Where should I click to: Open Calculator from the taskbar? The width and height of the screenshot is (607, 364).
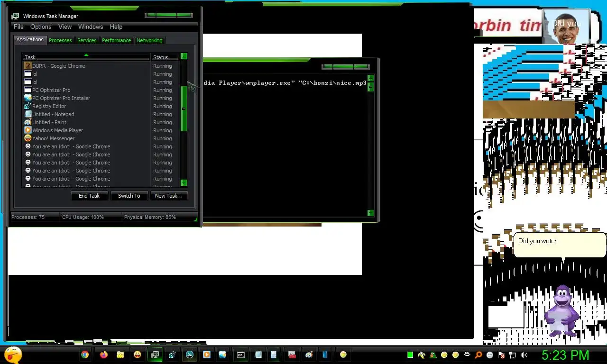pyautogui.click(x=274, y=355)
